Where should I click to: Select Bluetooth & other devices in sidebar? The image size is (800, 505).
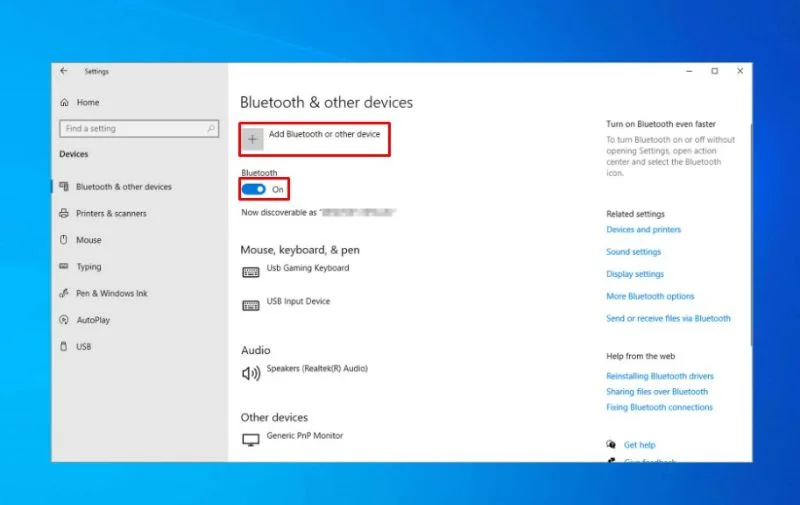[123, 187]
